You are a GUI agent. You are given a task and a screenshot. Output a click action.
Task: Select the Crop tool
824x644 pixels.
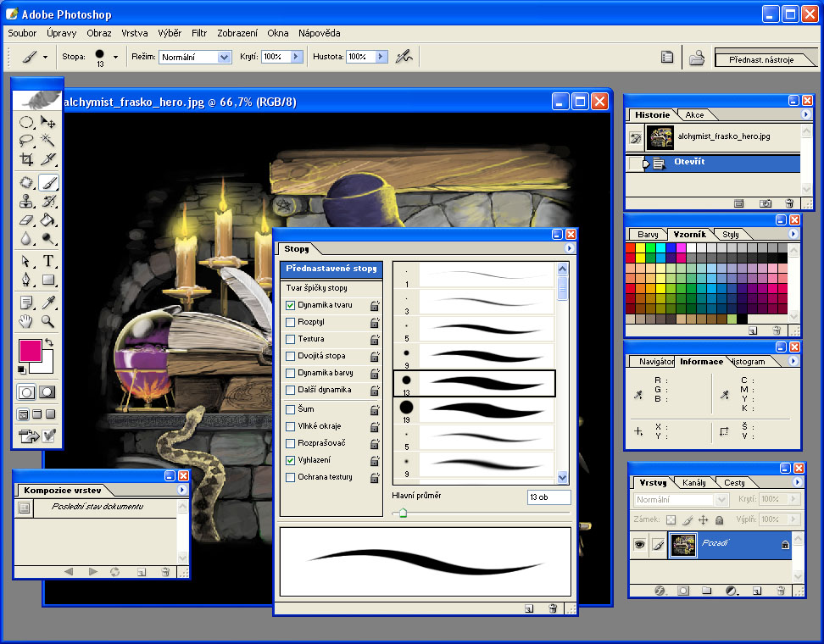[26, 158]
